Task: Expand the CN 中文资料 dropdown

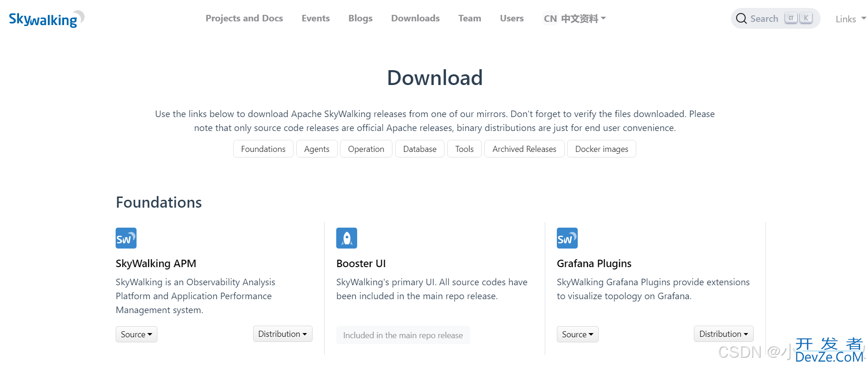Action: [574, 19]
